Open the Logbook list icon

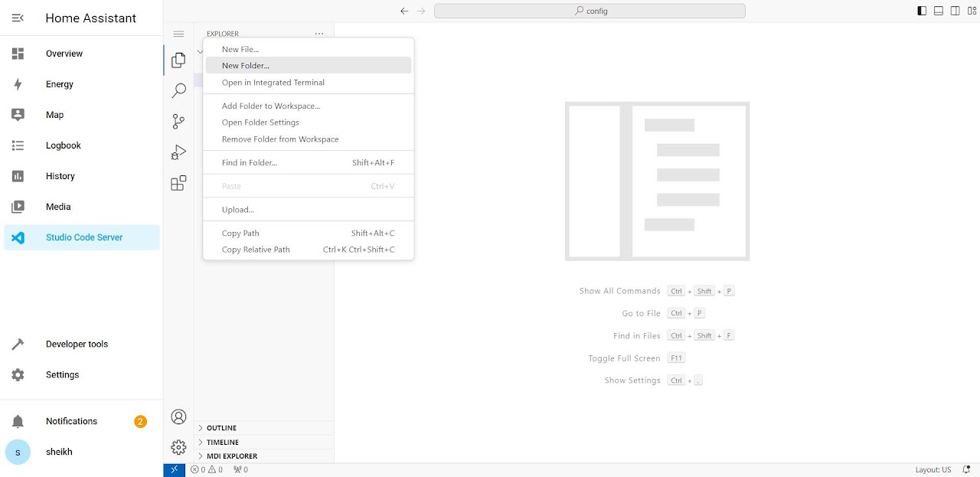[x=18, y=145]
